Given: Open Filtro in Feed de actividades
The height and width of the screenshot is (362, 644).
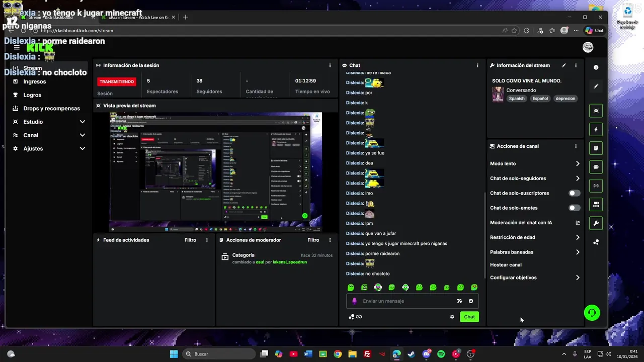Looking at the screenshot, I should point(190,240).
